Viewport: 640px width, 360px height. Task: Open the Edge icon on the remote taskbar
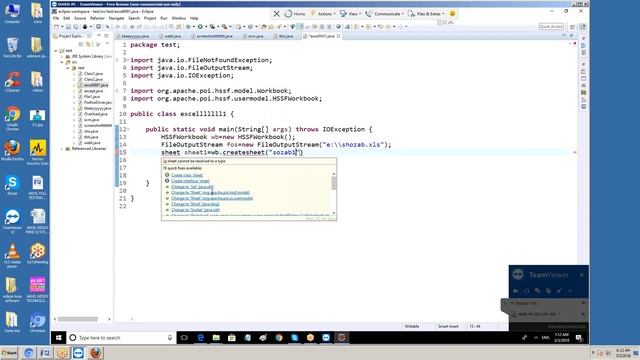coord(200,338)
